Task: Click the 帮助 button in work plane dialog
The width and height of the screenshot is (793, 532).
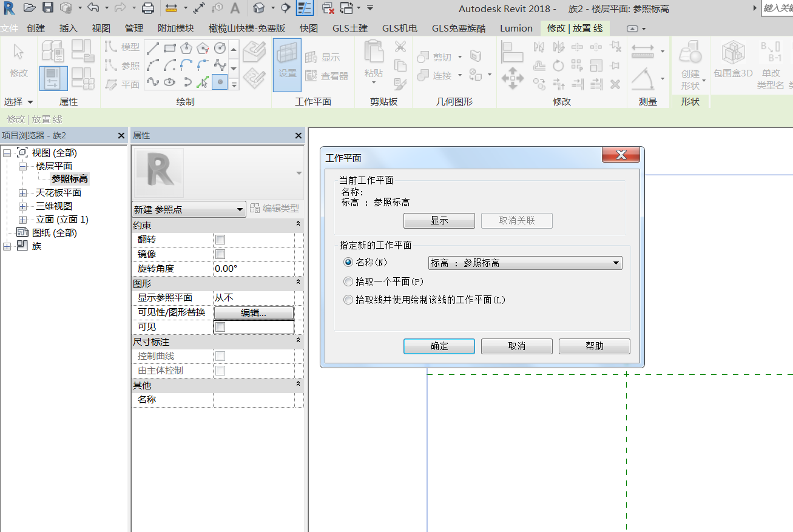Action: [x=595, y=346]
